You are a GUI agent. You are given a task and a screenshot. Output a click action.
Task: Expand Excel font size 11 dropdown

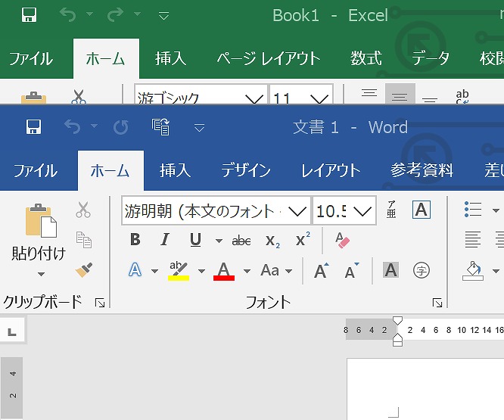[320, 98]
